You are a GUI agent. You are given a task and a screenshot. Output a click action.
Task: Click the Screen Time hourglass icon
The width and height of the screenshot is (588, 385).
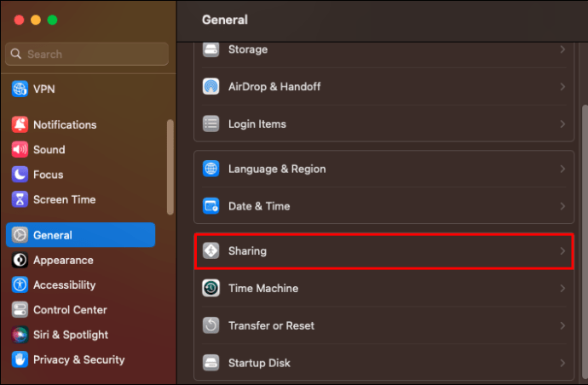tap(20, 199)
